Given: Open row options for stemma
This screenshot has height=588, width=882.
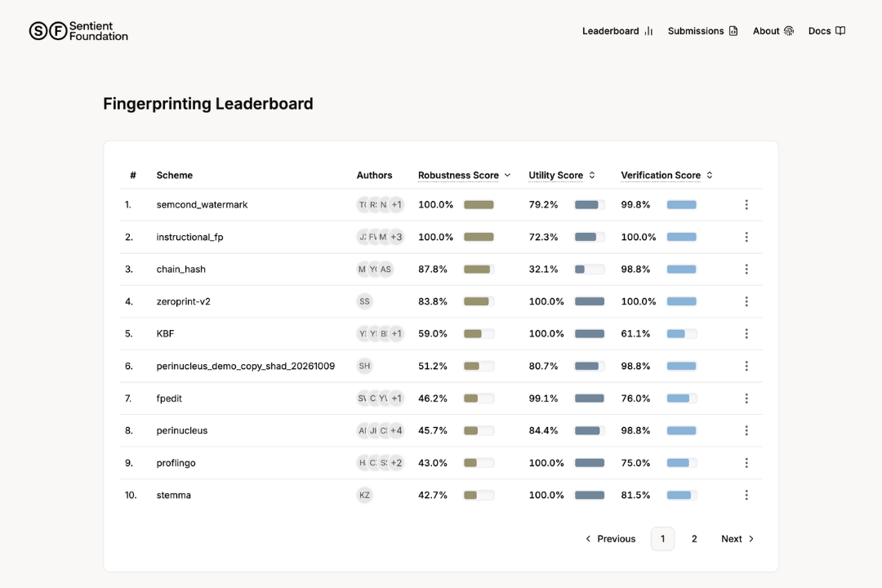Looking at the screenshot, I should pos(746,495).
